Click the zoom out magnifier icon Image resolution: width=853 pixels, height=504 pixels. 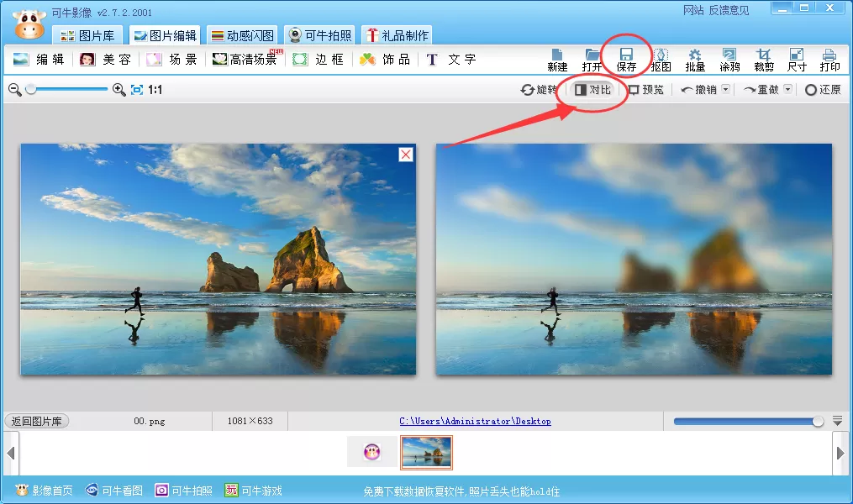coord(15,90)
